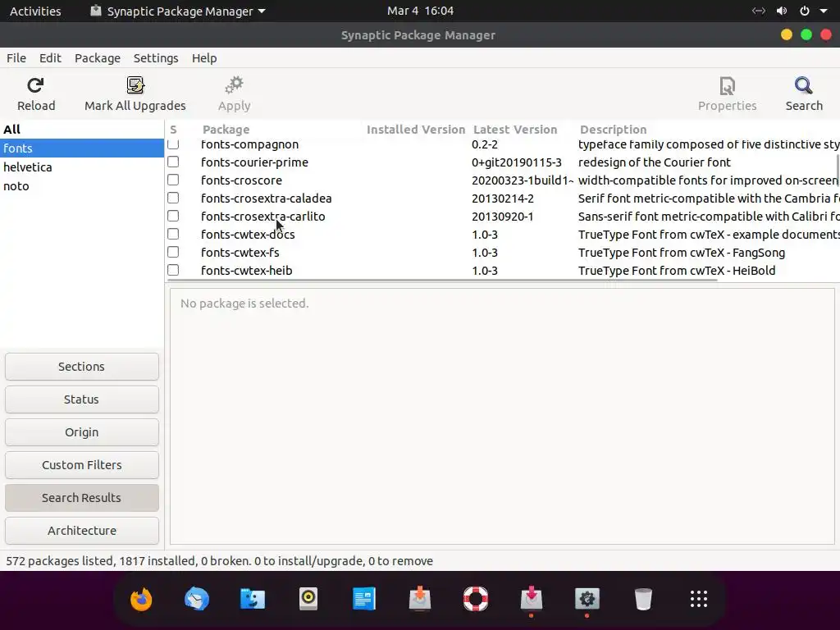Select 'noto' search entry
This screenshot has height=630, width=840.
tap(82, 186)
